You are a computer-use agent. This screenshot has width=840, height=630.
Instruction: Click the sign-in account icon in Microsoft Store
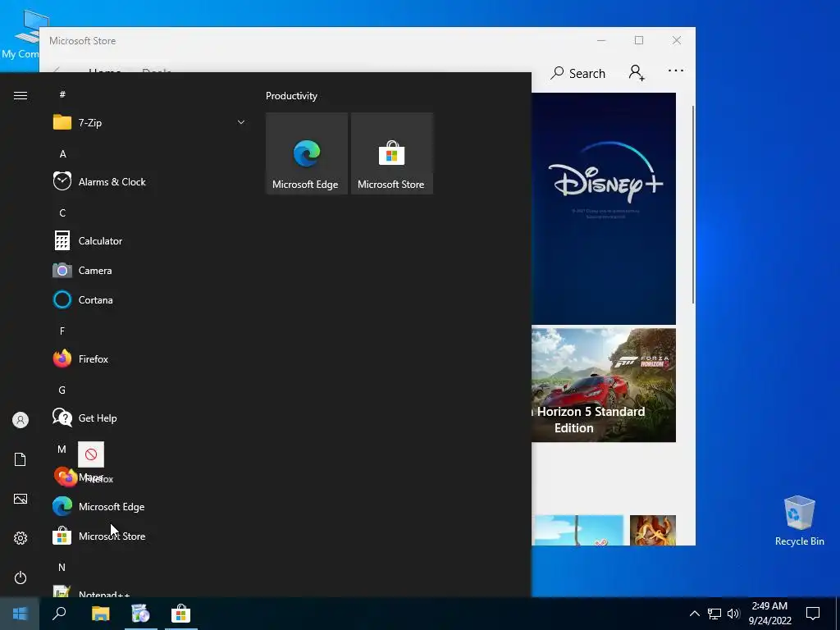tap(637, 72)
